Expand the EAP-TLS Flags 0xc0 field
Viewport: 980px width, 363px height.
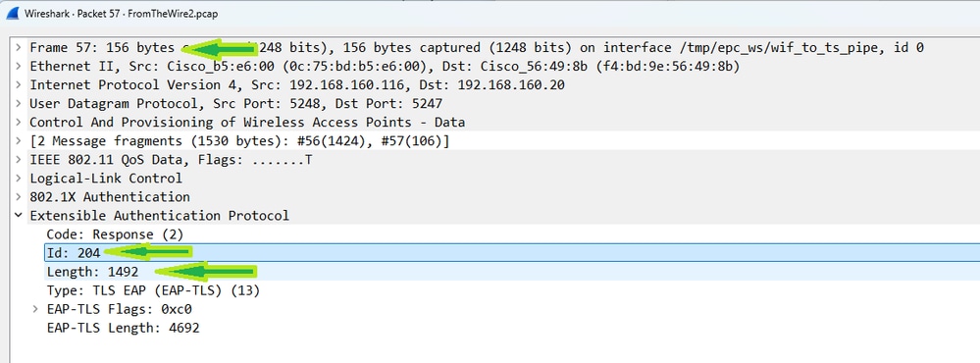point(36,309)
